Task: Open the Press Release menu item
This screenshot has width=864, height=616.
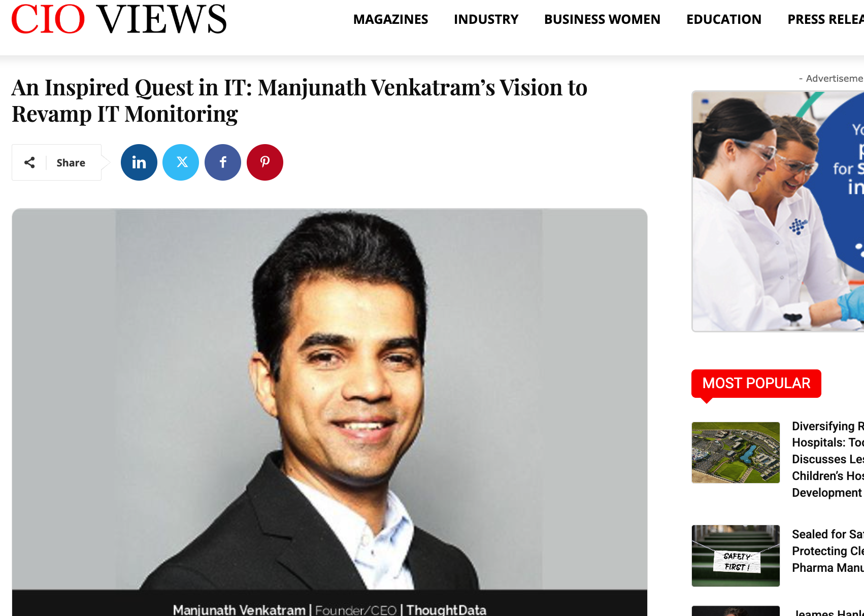Action: coord(825,19)
